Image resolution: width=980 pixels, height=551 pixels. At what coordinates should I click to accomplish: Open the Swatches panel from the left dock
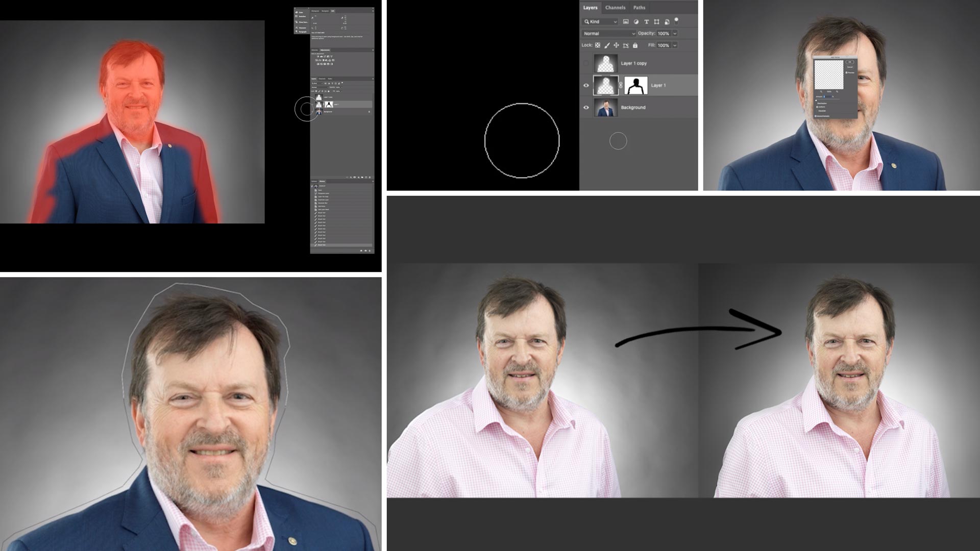point(297,16)
